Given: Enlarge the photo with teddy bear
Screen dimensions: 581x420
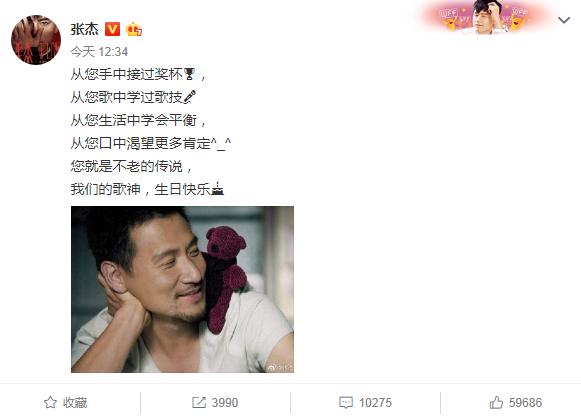Looking at the screenshot, I should (182, 289).
